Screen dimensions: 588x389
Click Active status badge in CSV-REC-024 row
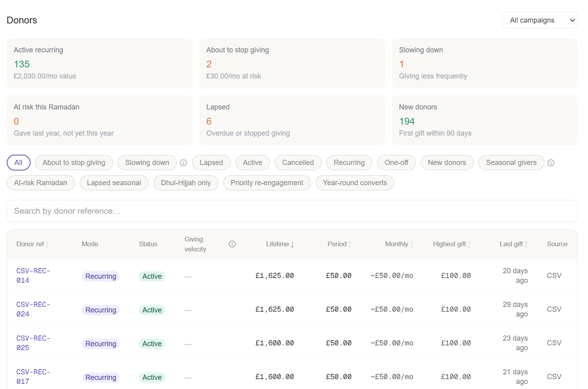(x=152, y=310)
